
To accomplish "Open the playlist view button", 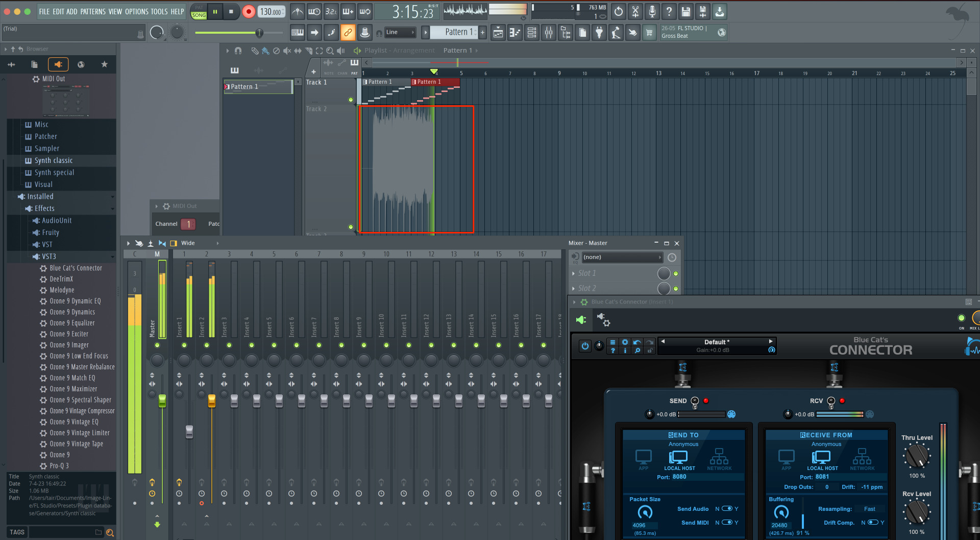I will (498, 33).
